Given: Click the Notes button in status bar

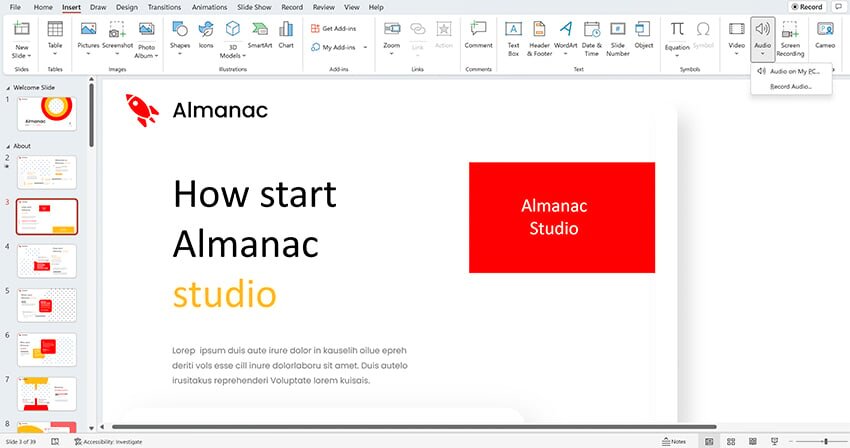Looking at the screenshot, I should [674, 441].
